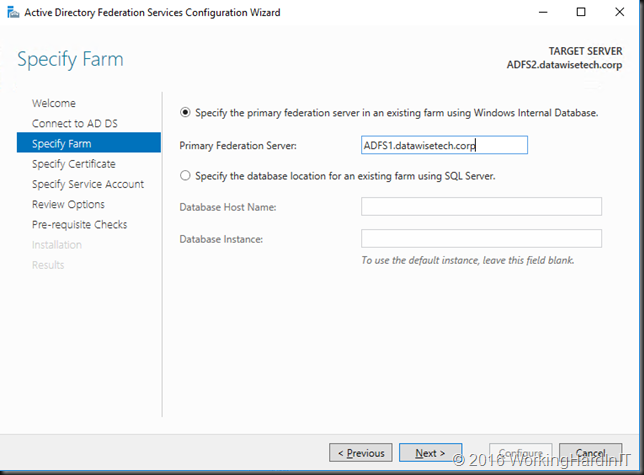Open the Specify Service Account step
Screen dimensions: 644x475
(x=88, y=184)
